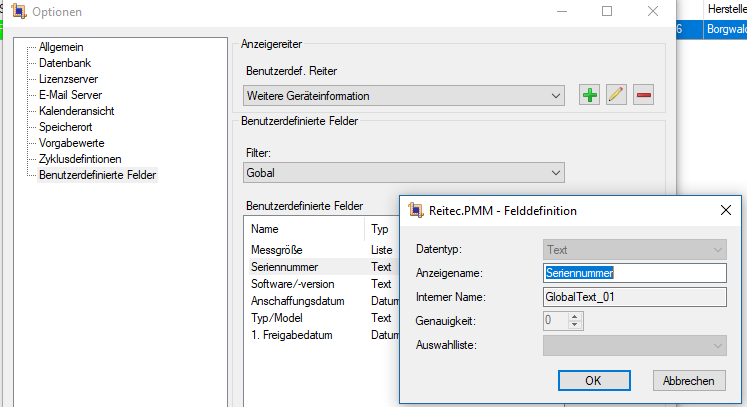Viewport: 747px width, 407px height.
Task: Click into the Anzeigename text field
Action: point(634,272)
